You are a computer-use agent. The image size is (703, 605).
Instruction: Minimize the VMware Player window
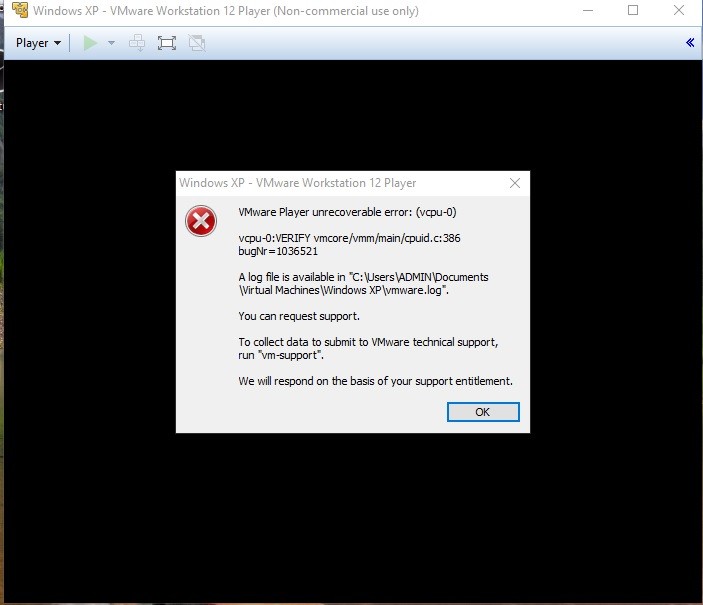(588, 10)
